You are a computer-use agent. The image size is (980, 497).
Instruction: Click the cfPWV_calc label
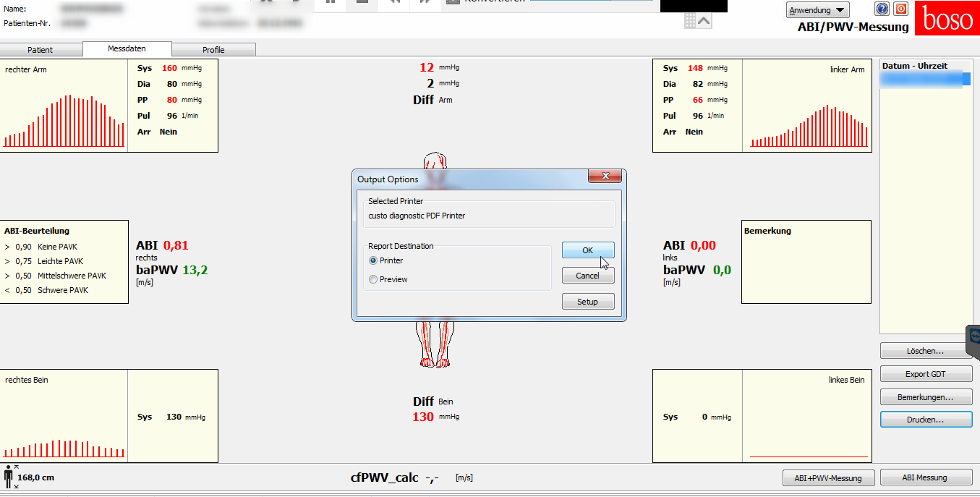[x=385, y=477]
